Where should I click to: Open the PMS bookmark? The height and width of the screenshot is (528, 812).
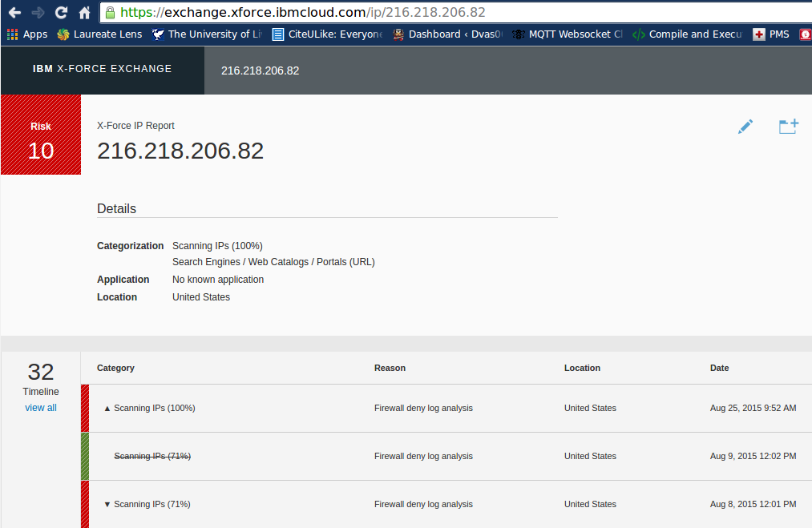[771, 34]
